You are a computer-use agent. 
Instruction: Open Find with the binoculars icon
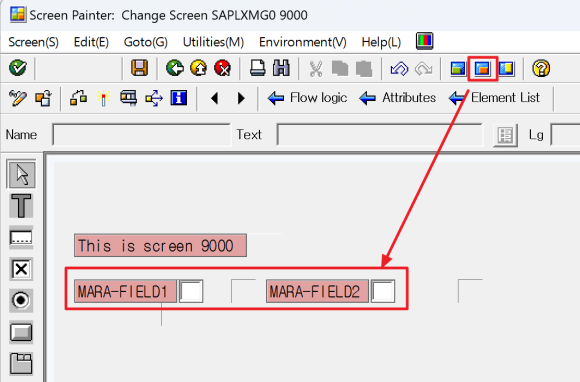[x=281, y=68]
